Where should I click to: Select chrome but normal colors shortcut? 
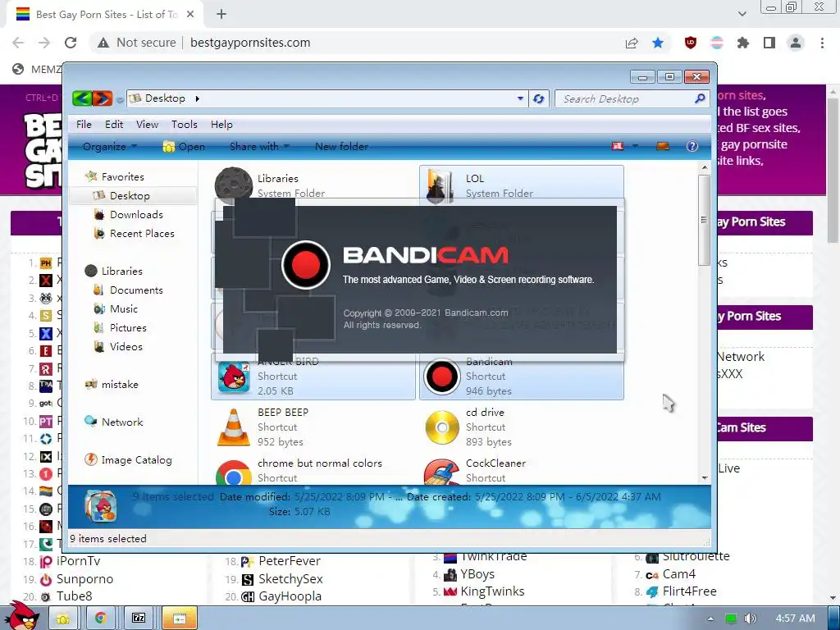coord(313,470)
